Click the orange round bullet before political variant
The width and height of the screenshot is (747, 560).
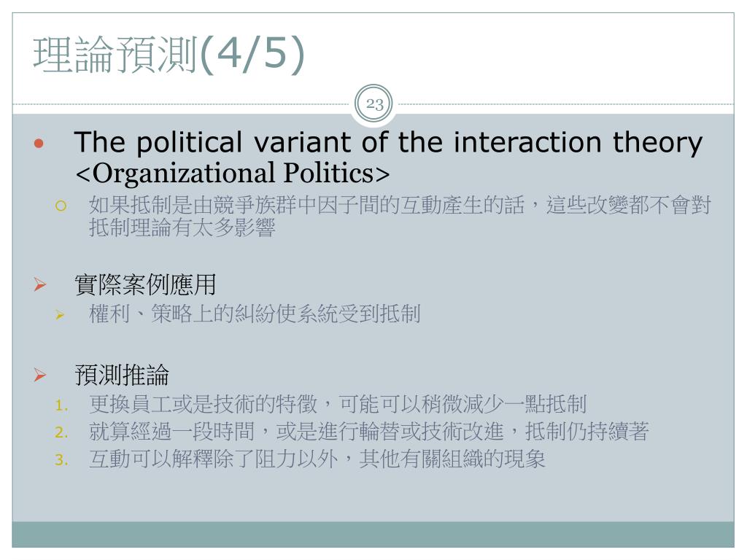point(39,143)
